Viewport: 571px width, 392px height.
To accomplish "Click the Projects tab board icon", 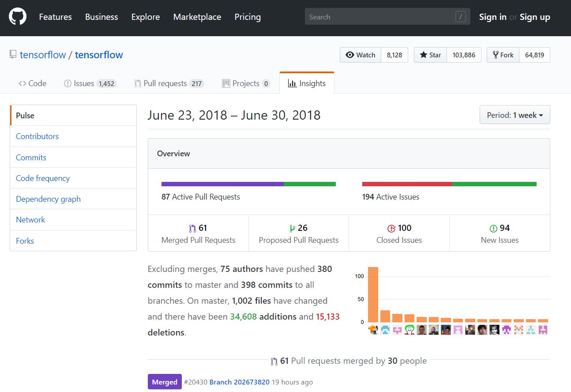I will (226, 83).
